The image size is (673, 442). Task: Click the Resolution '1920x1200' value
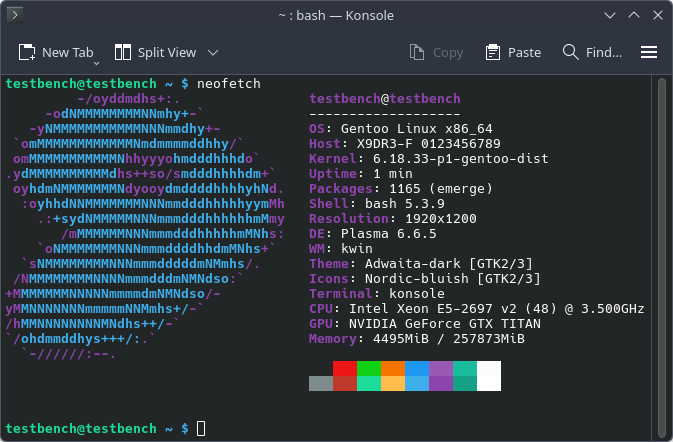click(x=440, y=219)
